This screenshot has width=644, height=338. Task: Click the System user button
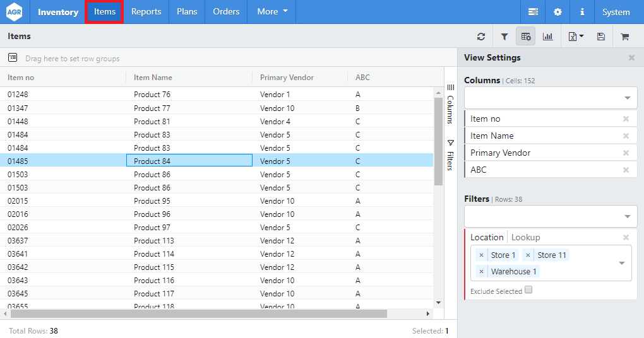point(616,12)
